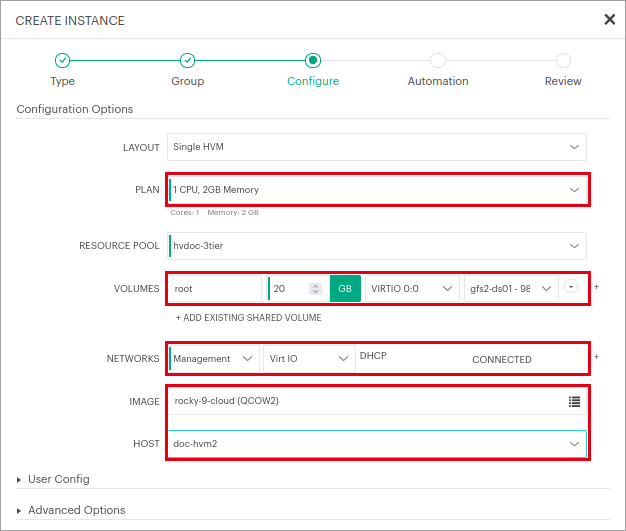This screenshot has width=626, height=531.
Task: Jump to the Automation wizard step
Action: coord(438,81)
